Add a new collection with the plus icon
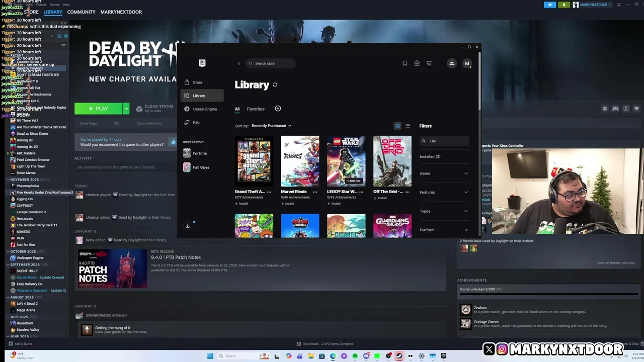The height and width of the screenshot is (362, 644). coord(278,109)
